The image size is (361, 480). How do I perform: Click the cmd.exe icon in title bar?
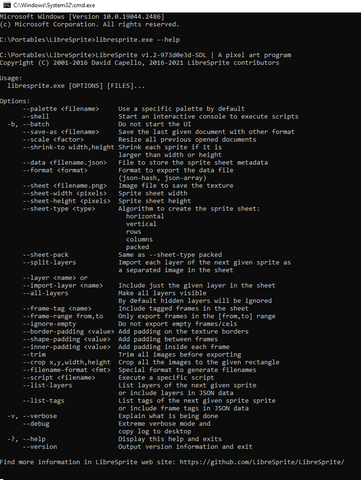(7, 5)
